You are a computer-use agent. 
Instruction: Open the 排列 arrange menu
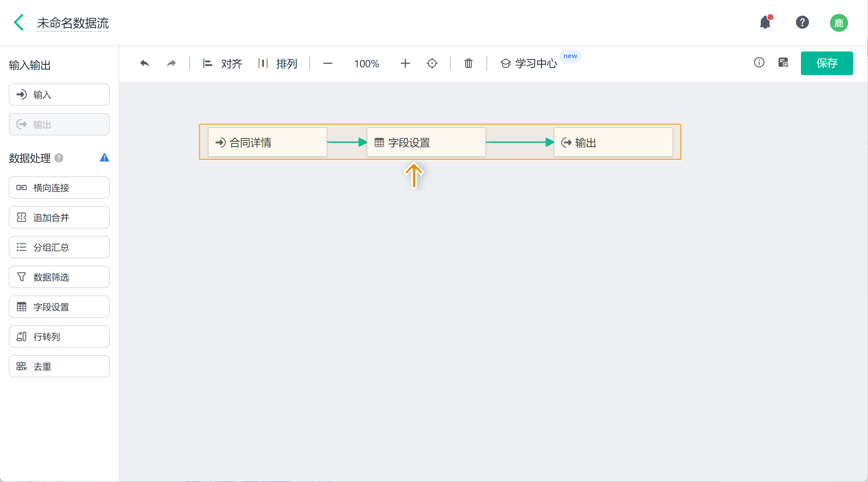click(x=277, y=63)
